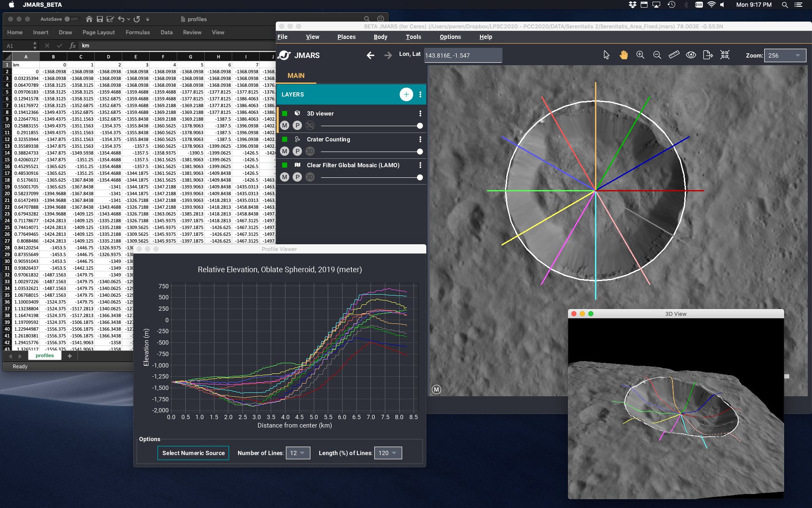
Task: Activate the Zoom Out tool
Action: pos(657,55)
